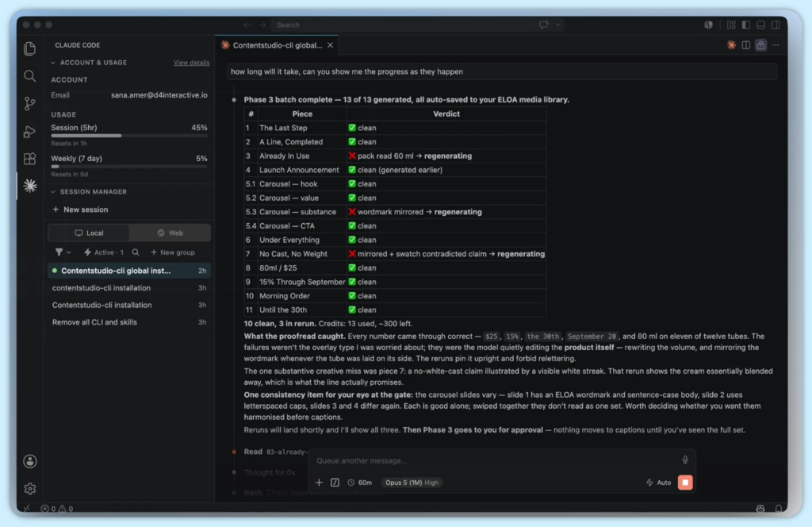Toggle the Auto mode control

pos(658,483)
